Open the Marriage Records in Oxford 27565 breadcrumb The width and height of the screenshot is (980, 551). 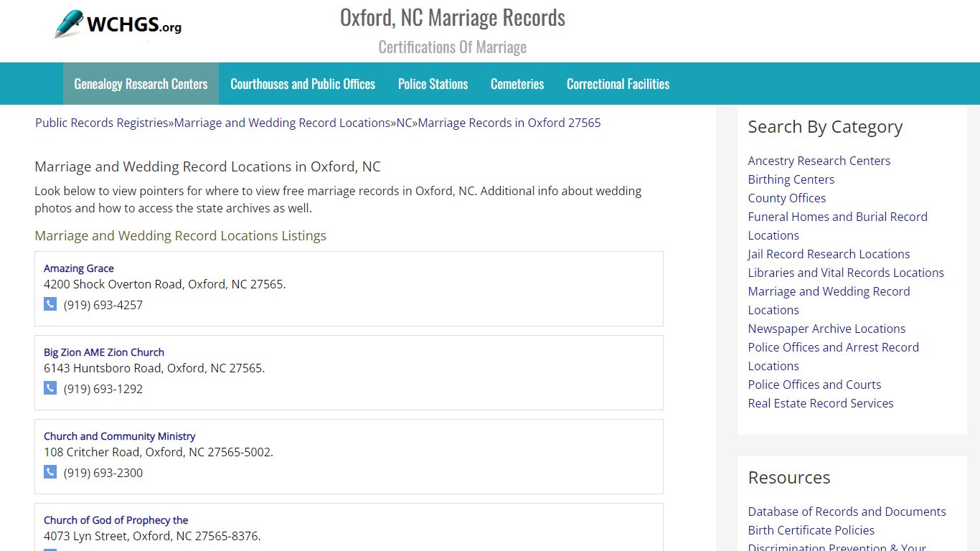(509, 123)
